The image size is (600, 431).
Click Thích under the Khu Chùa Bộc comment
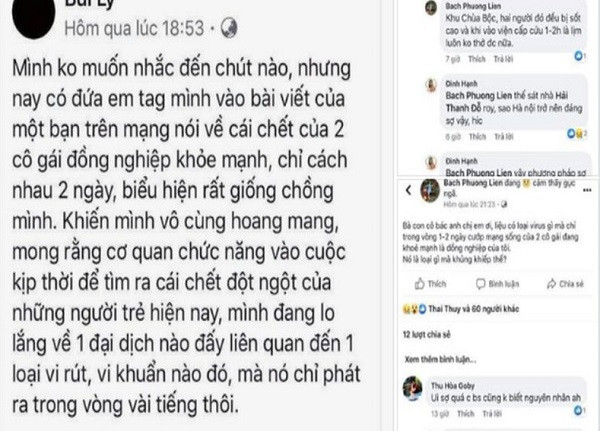coord(477,59)
